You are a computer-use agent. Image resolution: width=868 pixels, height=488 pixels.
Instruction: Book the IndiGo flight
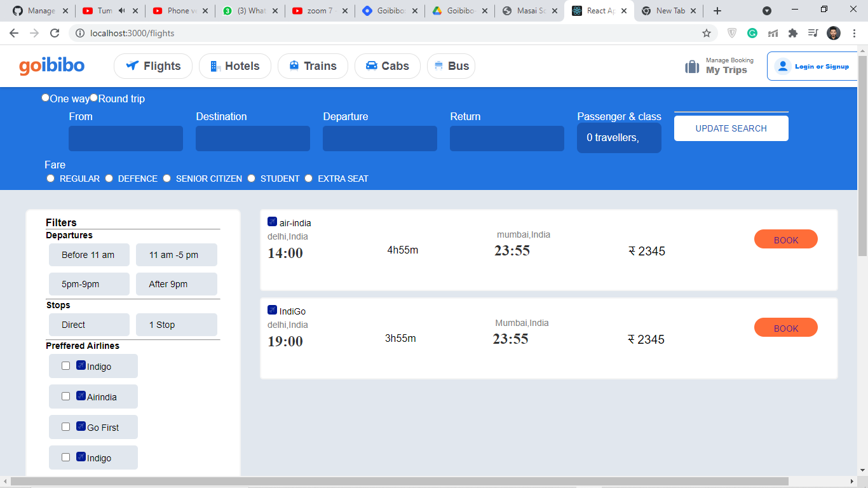(x=785, y=327)
